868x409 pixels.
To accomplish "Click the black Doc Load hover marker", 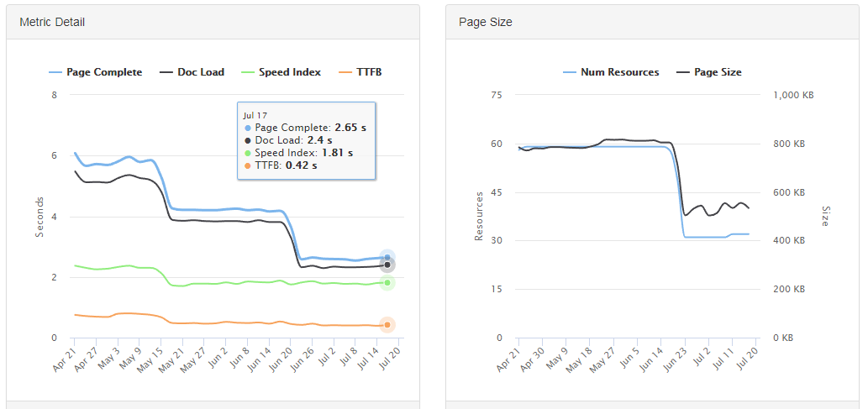I will (387, 265).
